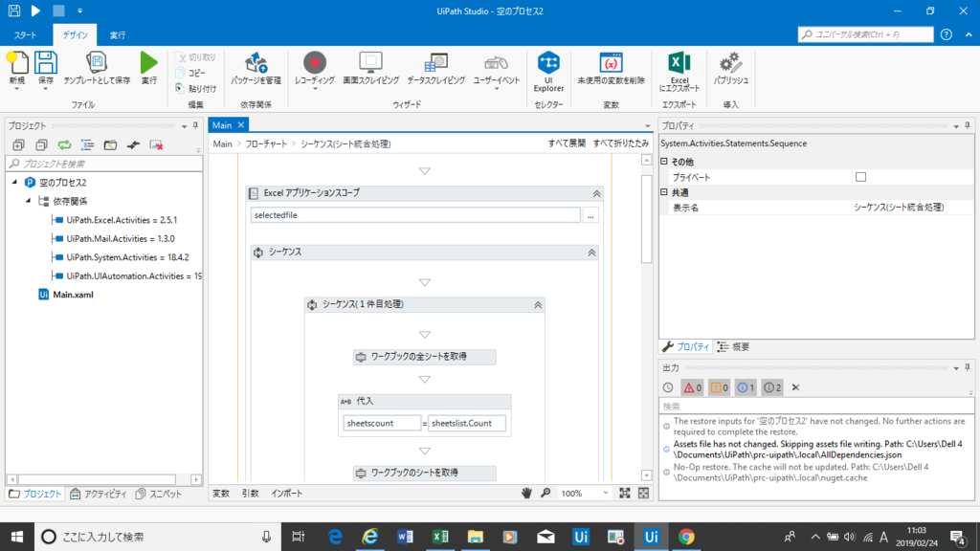Click the New (新規) file icon
This screenshot has width=980, height=551.
(x=17, y=63)
